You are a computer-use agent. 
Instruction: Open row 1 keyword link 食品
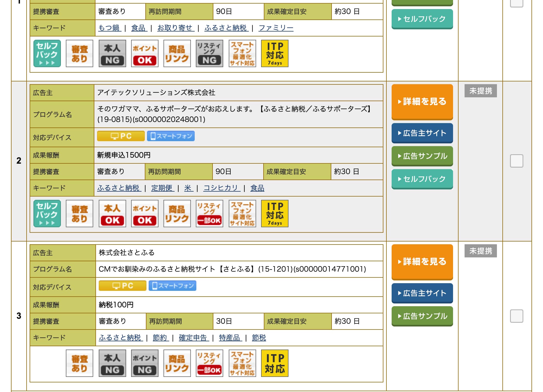click(139, 28)
